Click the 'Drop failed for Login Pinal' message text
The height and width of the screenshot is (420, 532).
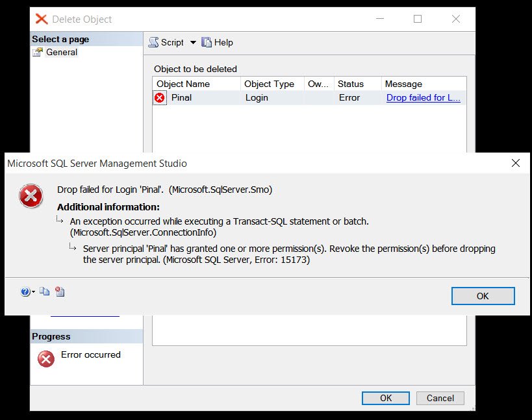point(164,190)
